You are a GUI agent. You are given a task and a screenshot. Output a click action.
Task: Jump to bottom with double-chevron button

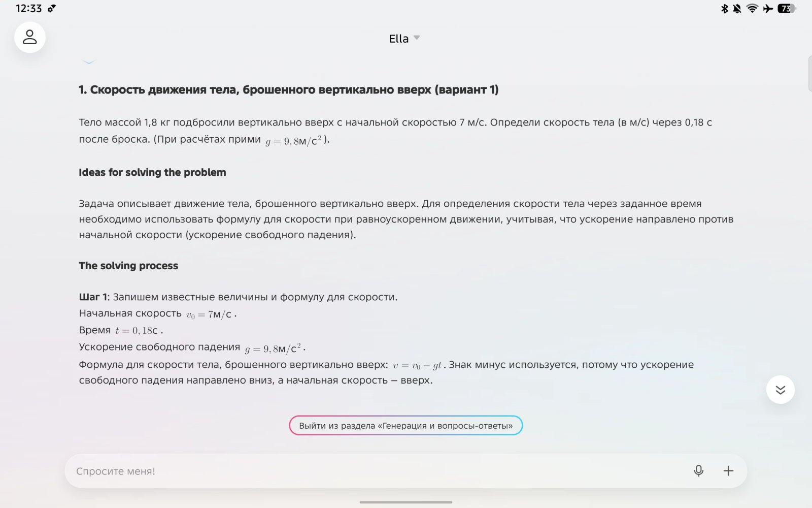780,390
